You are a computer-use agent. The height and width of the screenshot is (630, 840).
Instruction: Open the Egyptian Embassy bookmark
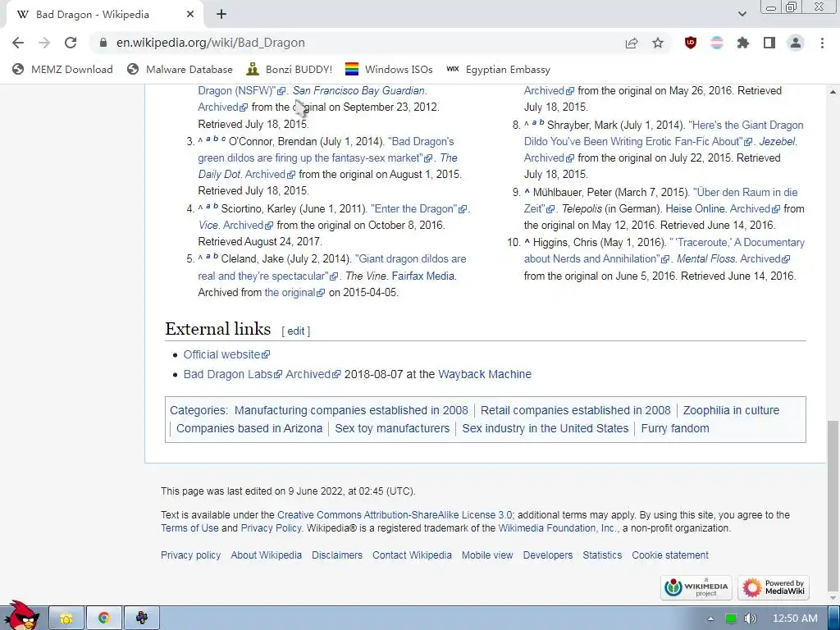(498, 69)
